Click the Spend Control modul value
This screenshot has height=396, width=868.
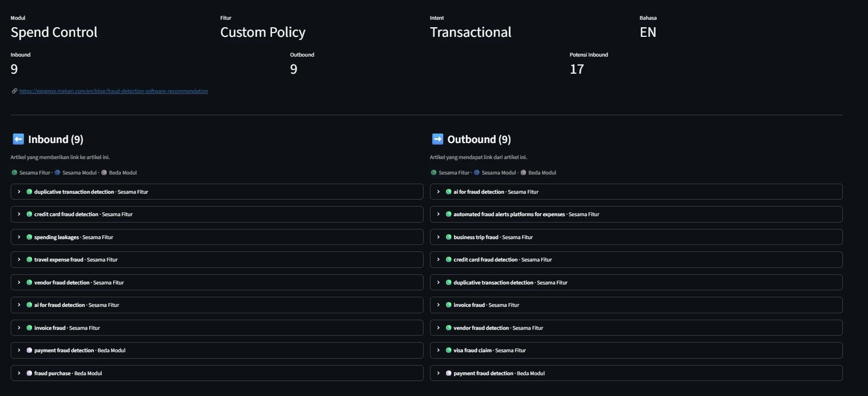(x=54, y=32)
